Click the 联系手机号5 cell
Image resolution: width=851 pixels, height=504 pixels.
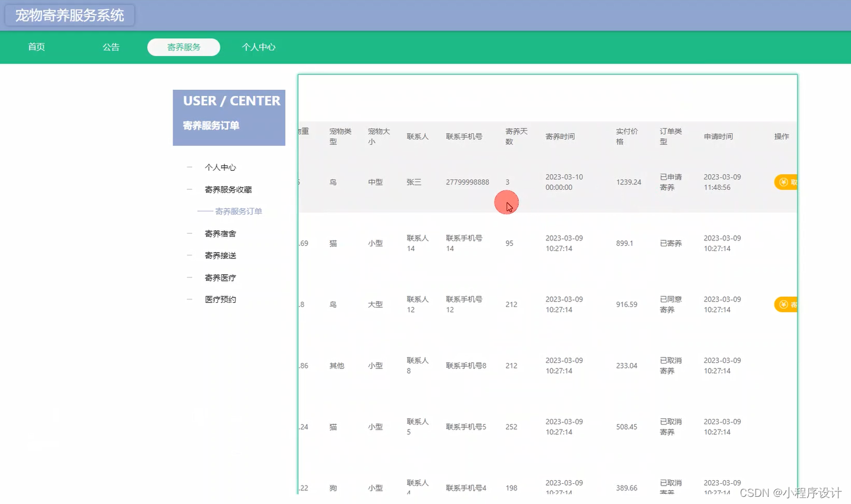click(466, 427)
